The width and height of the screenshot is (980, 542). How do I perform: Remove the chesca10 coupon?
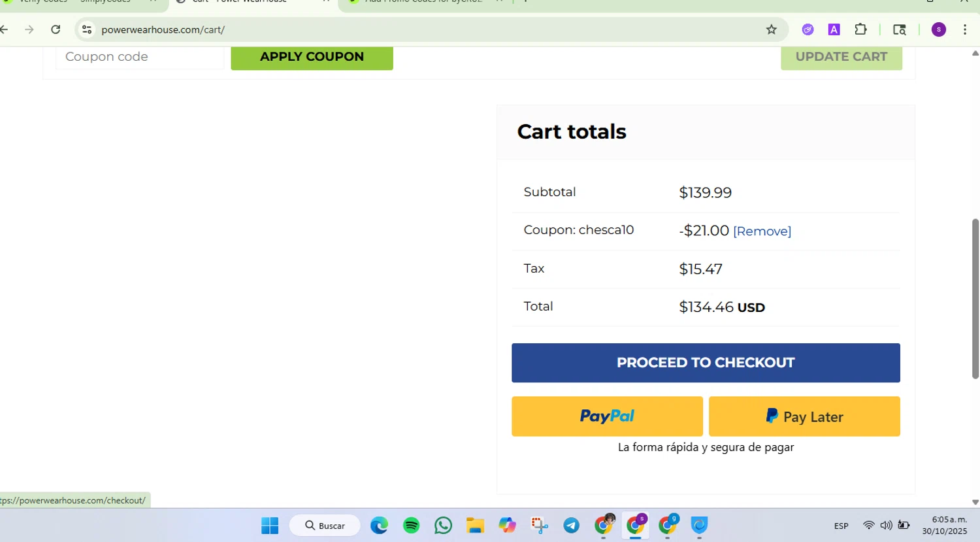(x=762, y=231)
